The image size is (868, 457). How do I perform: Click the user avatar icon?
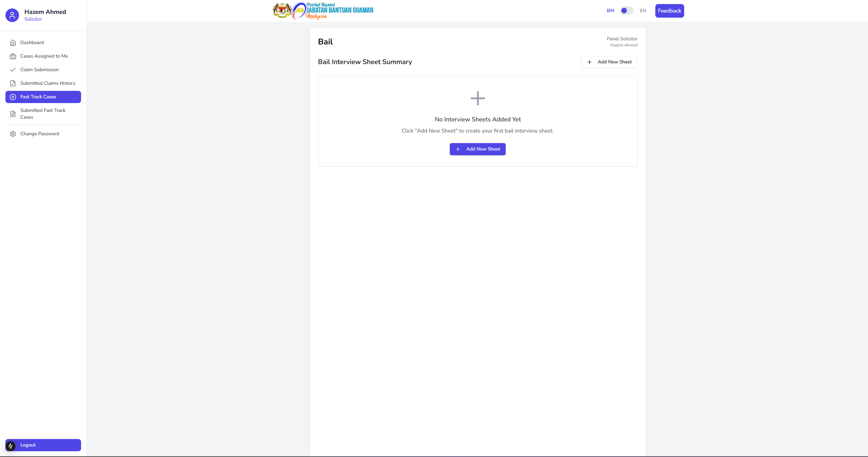coord(12,15)
